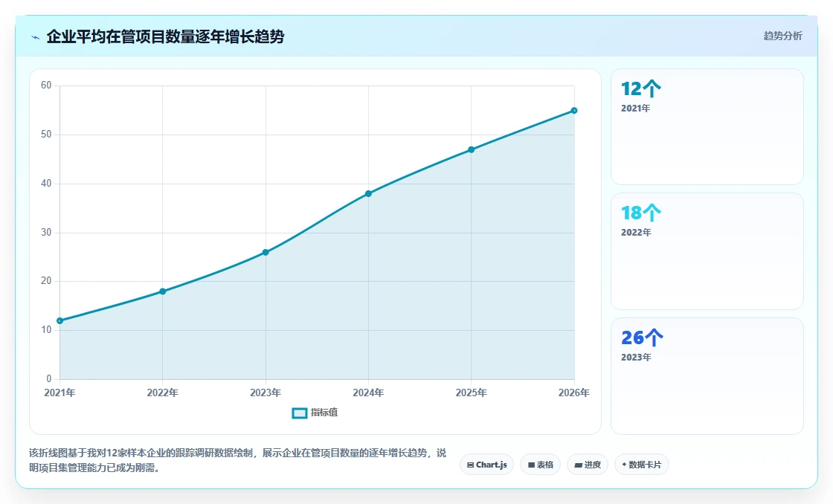Viewport: 833px width, 504px height.
Task: Click the 指标值 legend label
Action: point(324,413)
